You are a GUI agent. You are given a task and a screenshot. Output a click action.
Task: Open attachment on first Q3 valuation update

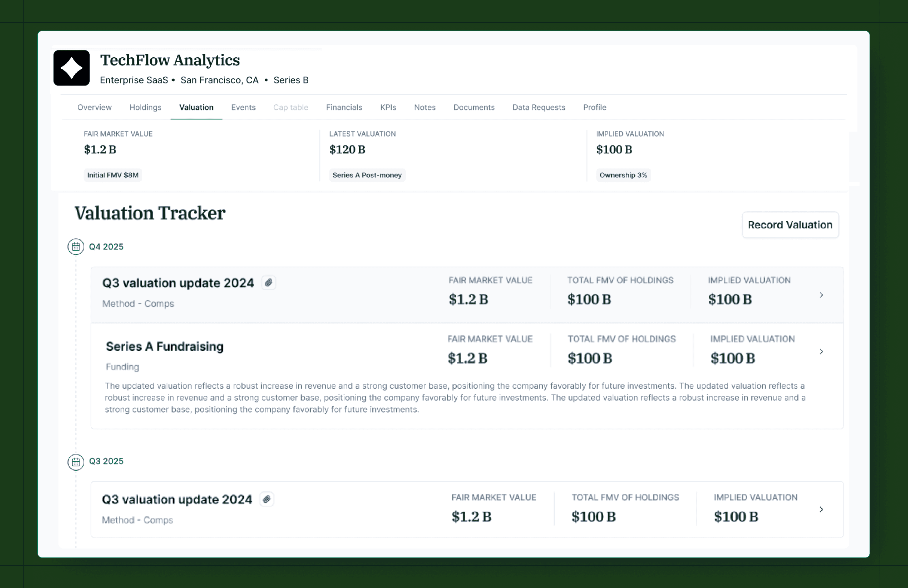(x=269, y=283)
